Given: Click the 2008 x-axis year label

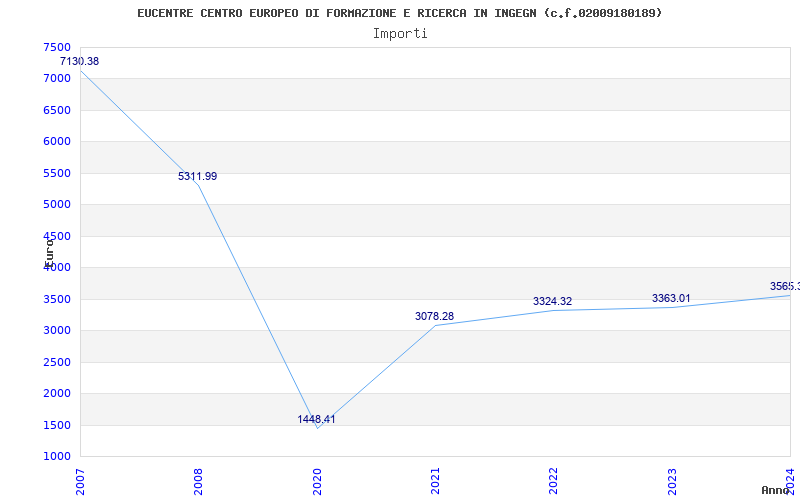Looking at the screenshot, I should point(198,482).
